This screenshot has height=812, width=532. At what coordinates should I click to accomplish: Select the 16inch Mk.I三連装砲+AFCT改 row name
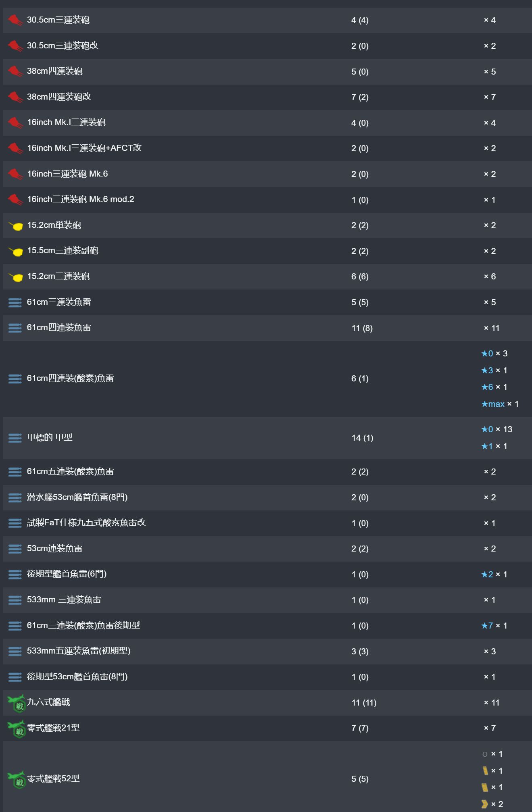[84, 148]
